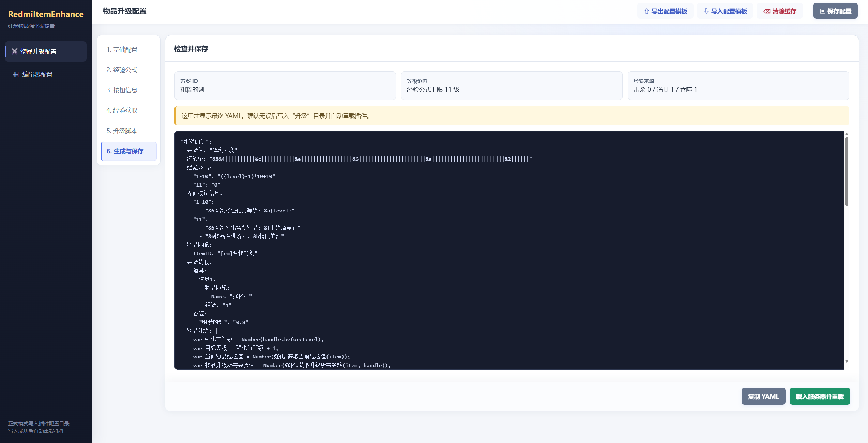Go to step 1. 基础配置
The width and height of the screenshot is (868, 443).
coord(128,50)
